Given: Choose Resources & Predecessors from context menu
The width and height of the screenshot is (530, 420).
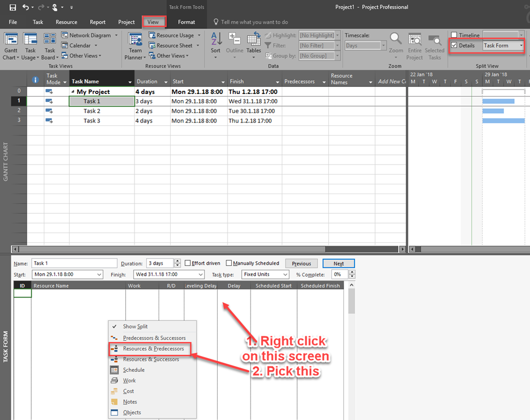Looking at the screenshot, I should [153, 348].
